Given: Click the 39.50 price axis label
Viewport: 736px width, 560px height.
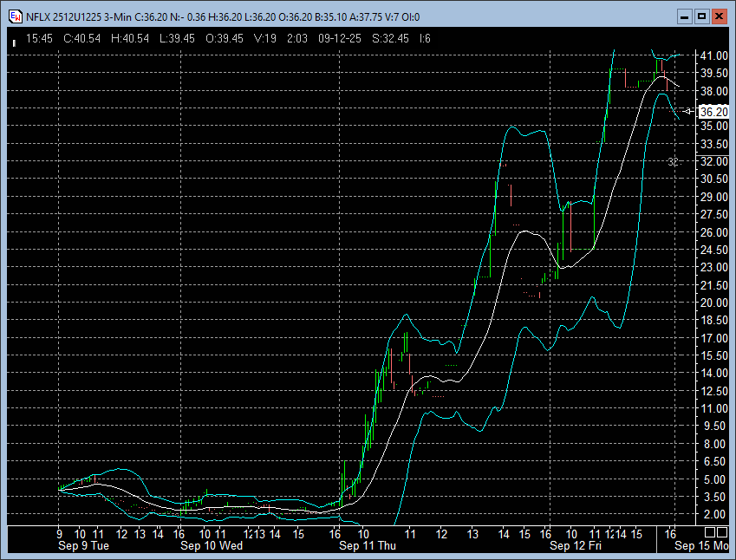Looking at the screenshot, I should pyautogui.click(x=714, y=73).
